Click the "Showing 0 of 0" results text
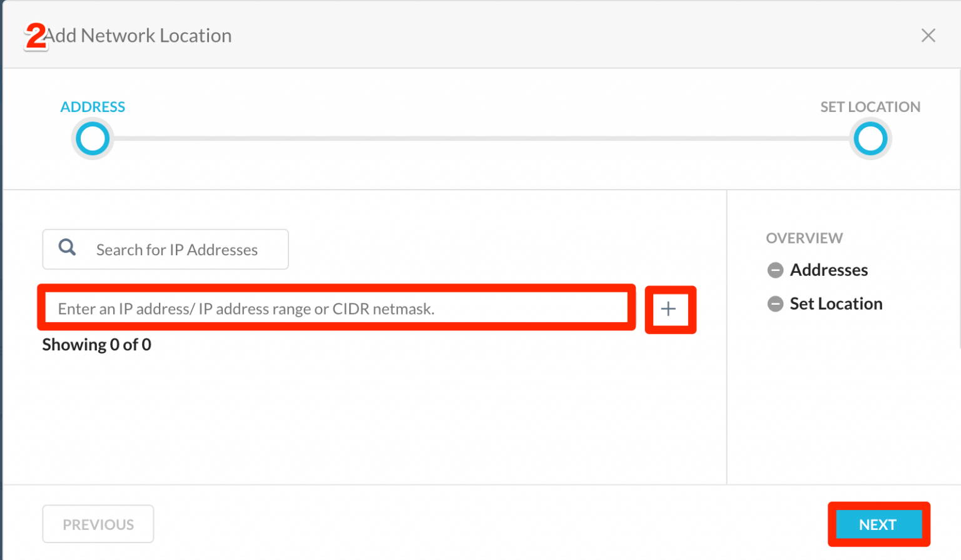The width and height of the screenshot is (961, 560). tap(97, 345)
